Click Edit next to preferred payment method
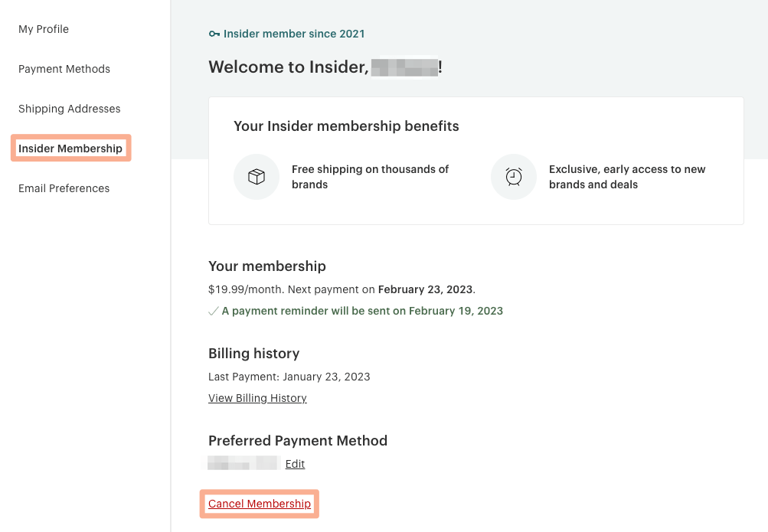 click(295, 464)
